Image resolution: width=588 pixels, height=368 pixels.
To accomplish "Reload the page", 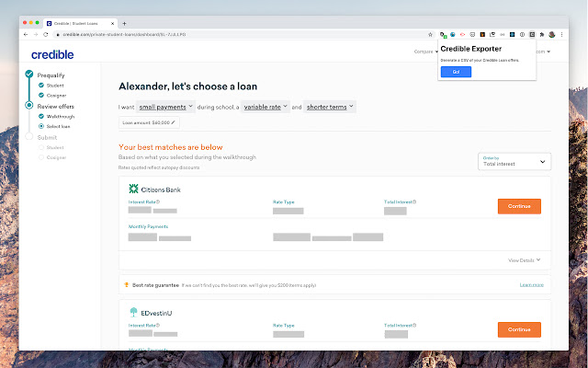I will pyautogui.click(x=46, y=35).
